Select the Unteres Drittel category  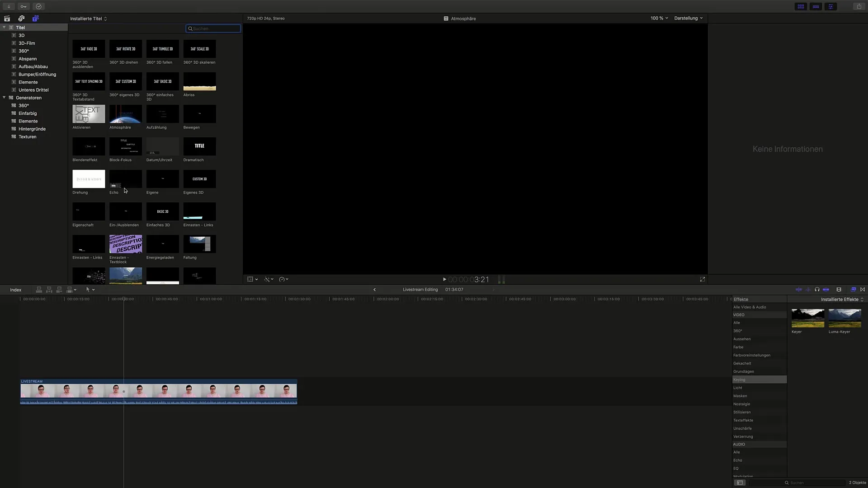[33, 90]
